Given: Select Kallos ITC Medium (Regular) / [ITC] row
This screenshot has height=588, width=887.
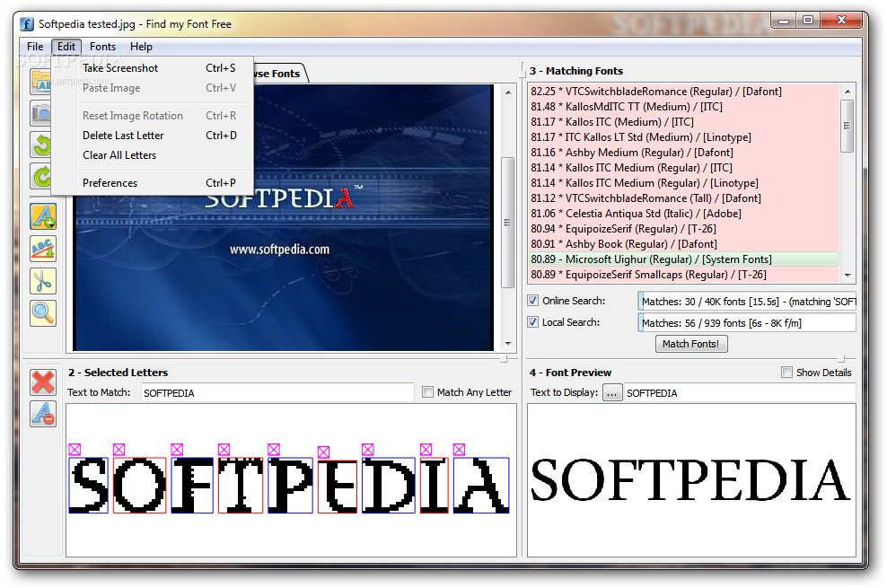Looking at the screenshot, I should click(x=684, y=167).
